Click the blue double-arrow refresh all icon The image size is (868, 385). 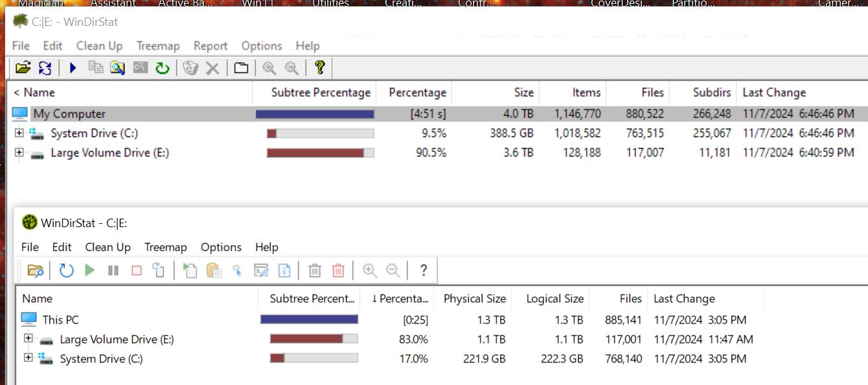45,67
